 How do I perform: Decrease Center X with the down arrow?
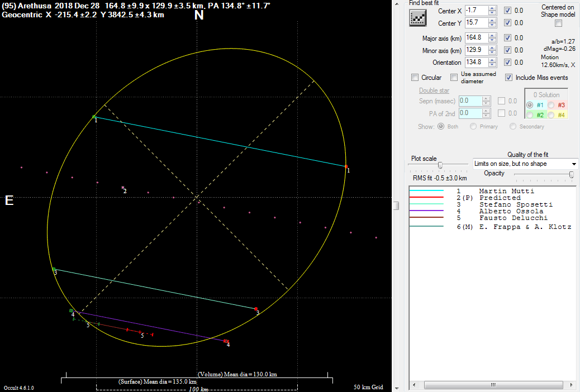[492, 13]
